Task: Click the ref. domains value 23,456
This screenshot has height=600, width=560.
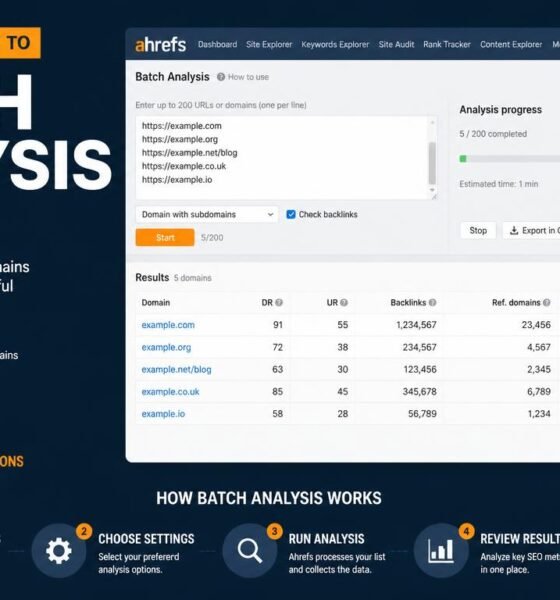Action: (536, 325)
